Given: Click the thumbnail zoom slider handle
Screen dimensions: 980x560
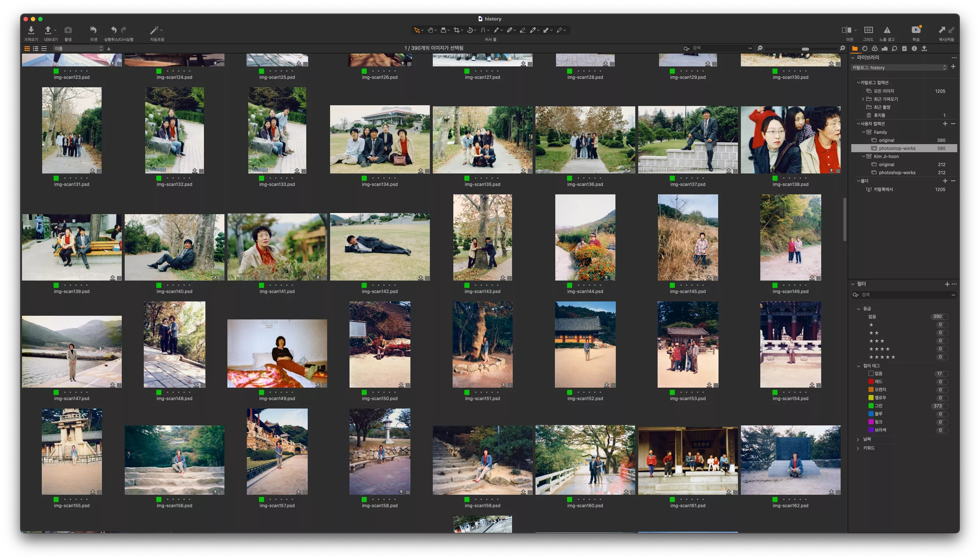Looking at the screenshot, I should tap(805, 49).
